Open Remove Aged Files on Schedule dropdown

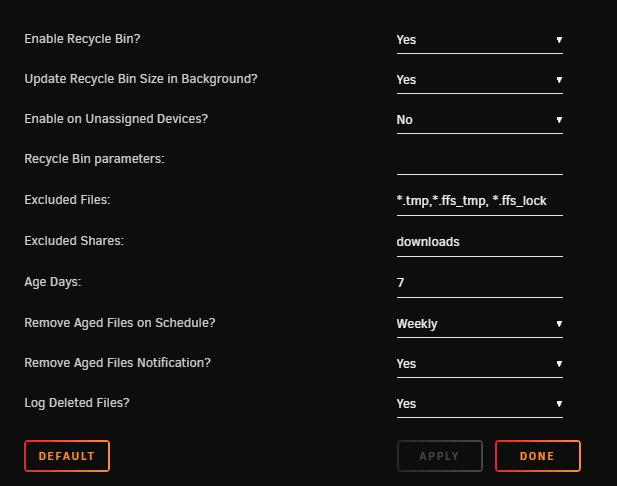tap(480, 324)
